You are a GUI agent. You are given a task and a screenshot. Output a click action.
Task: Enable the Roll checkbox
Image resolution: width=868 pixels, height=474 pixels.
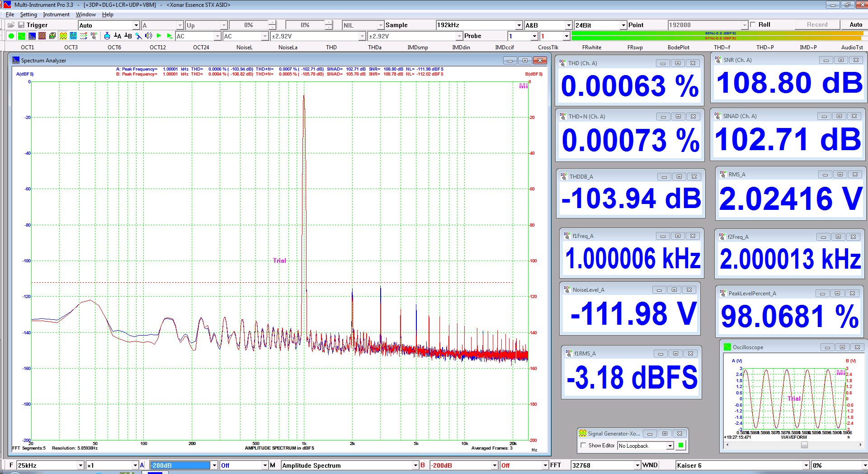click(753, 24)
